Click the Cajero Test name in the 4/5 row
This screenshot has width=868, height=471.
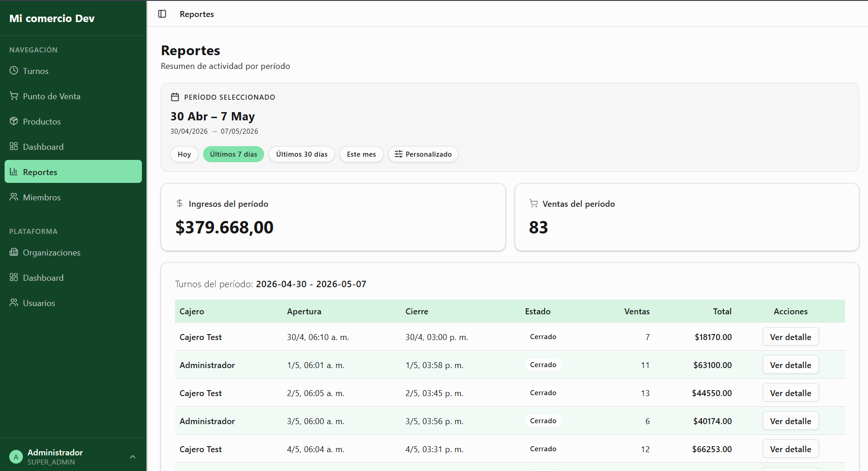point(201,449)
